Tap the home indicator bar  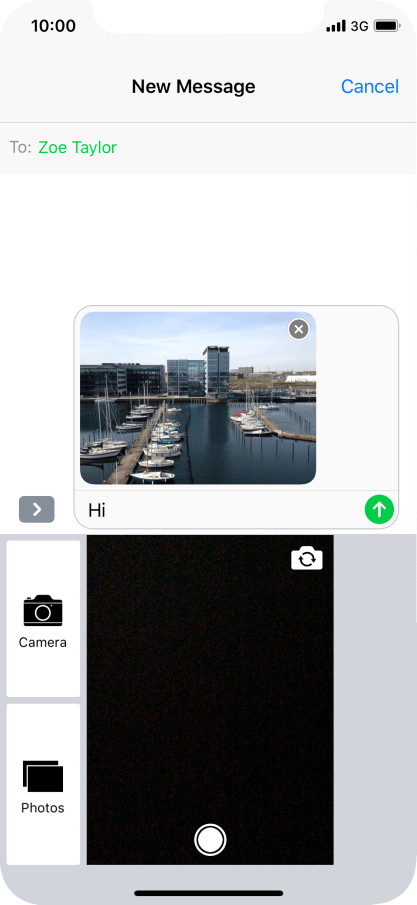208,893
